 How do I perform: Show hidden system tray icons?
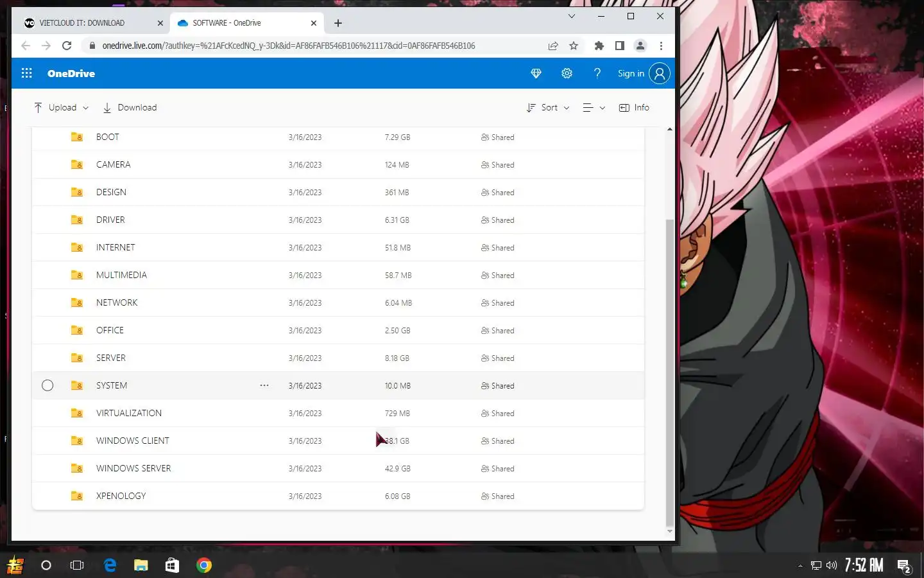[800, 566]
